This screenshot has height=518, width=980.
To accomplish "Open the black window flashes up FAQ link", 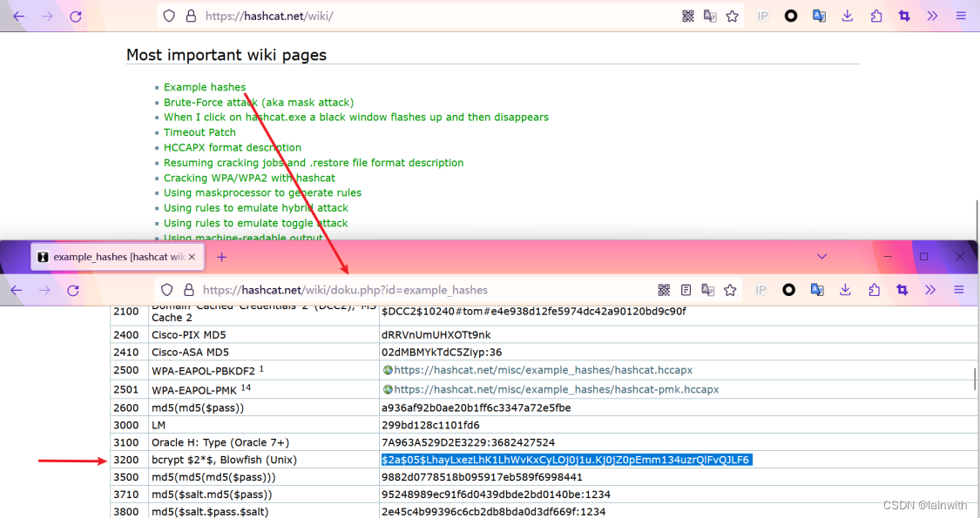I will pos(356,118).
